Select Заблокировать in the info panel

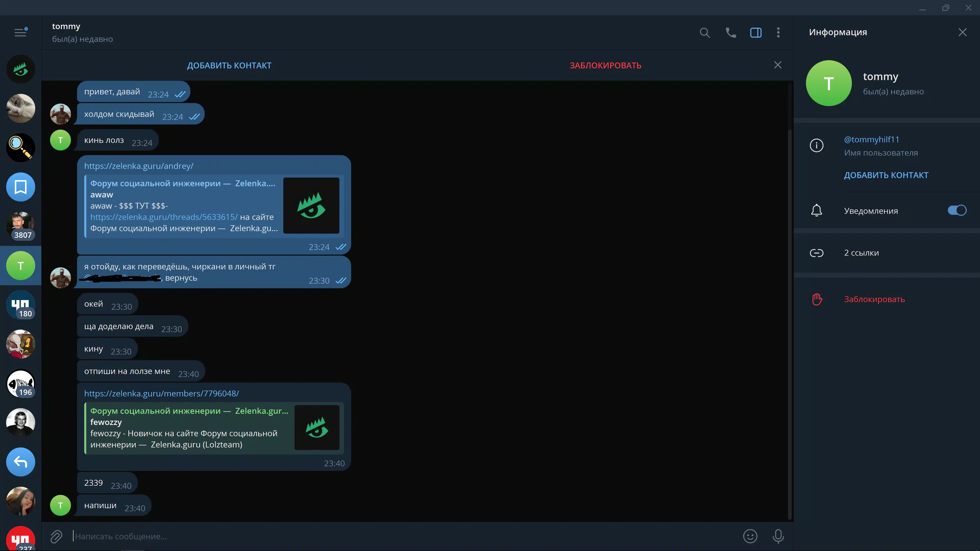(x=874, y=299)
